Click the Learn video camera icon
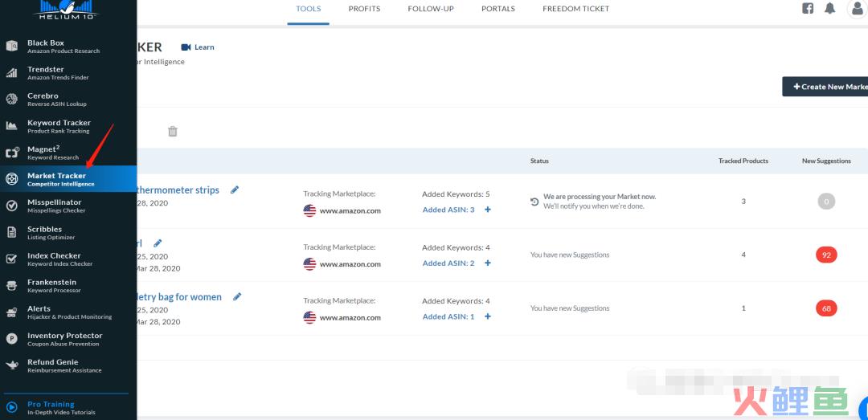The image size is (868, 420). [x=186, y=47]
